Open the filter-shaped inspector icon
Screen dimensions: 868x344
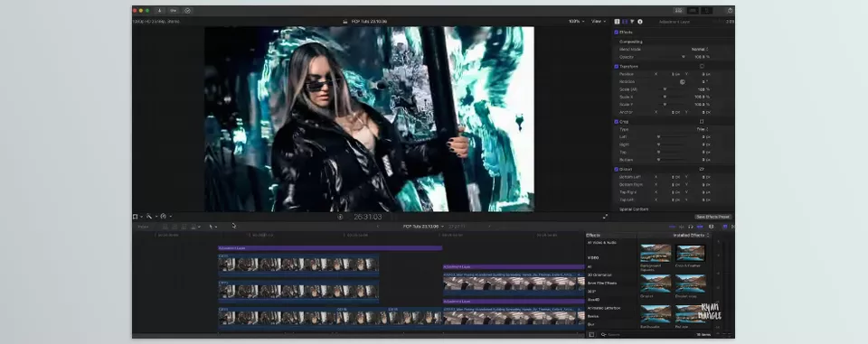tap(632, 22)
